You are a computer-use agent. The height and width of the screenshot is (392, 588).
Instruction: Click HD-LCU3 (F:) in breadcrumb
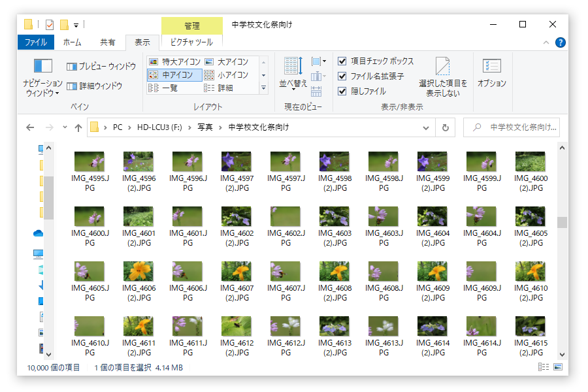coord(159,127)
